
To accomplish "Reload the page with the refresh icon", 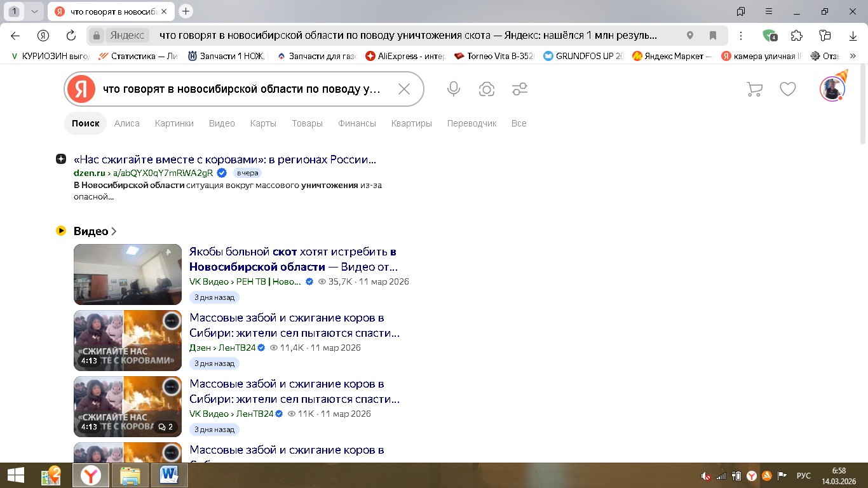I will pyautogui.click(x=71, y=36).
